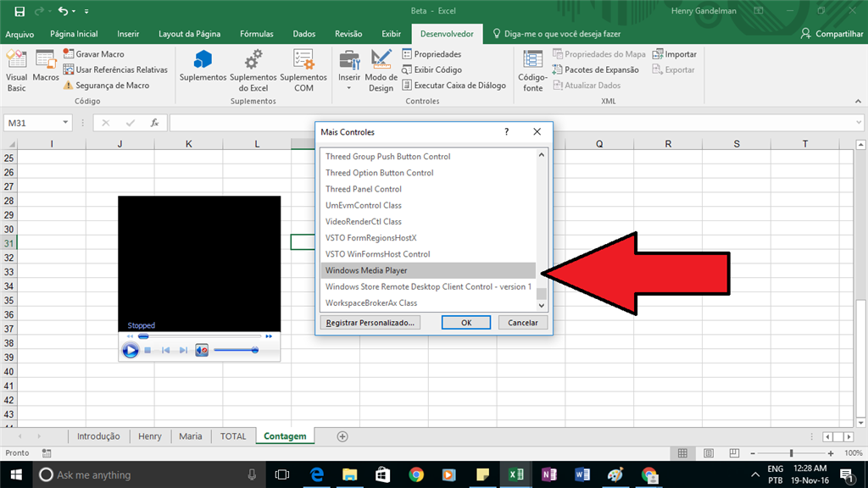Viewport: 868px width, 488px height.
Task: Open Google Chrome from taskbar
Action: (416, 474)
